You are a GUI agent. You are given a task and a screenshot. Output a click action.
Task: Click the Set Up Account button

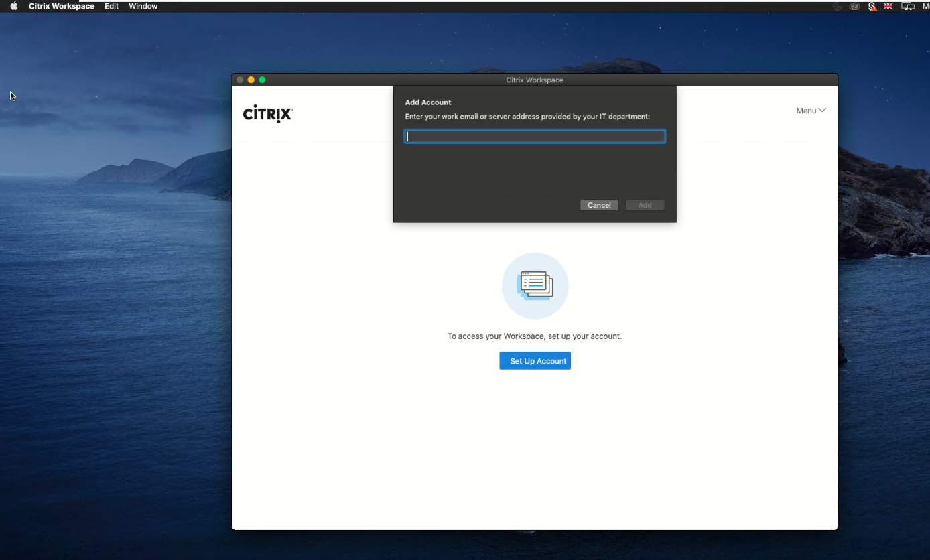tap(535, 361)
